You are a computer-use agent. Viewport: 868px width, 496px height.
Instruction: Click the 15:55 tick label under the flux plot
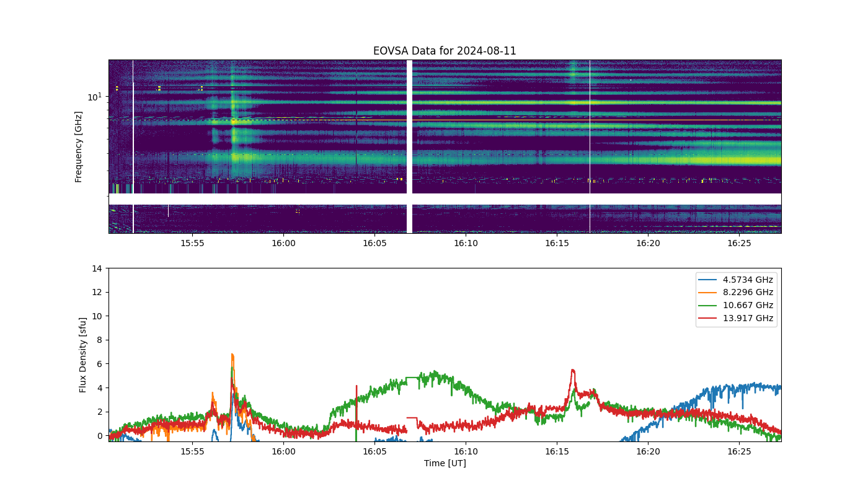point(192,451)
